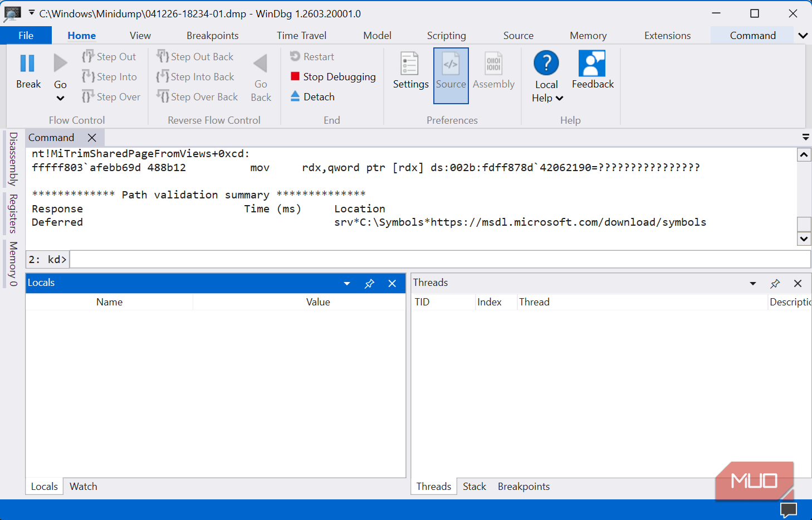The width and height of the screenshot is (812, 520).
Task: Close the Command window tab
Action: [x=92, y=138]
